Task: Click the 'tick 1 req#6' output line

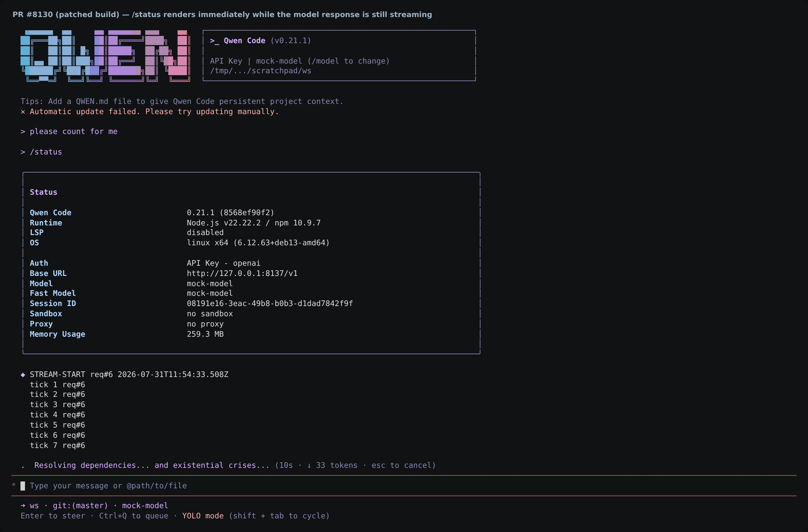Action: [x=57, y=385]
